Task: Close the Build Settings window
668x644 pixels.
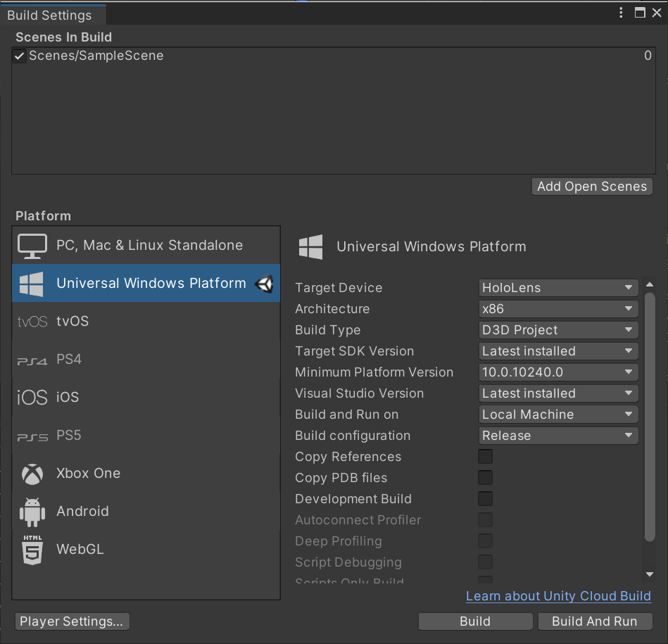Action: pyautogui.click(x=657, y=13)
